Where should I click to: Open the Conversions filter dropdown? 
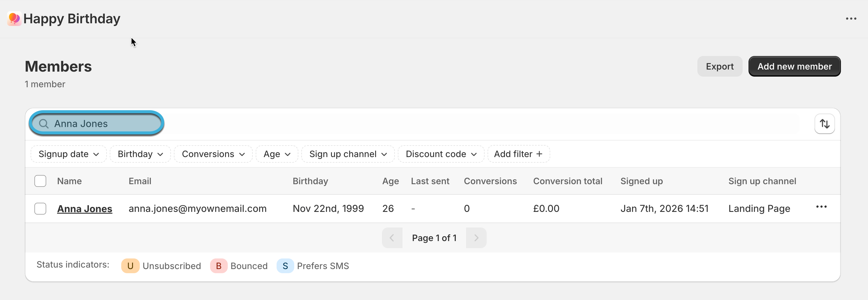tap(213, 154)
